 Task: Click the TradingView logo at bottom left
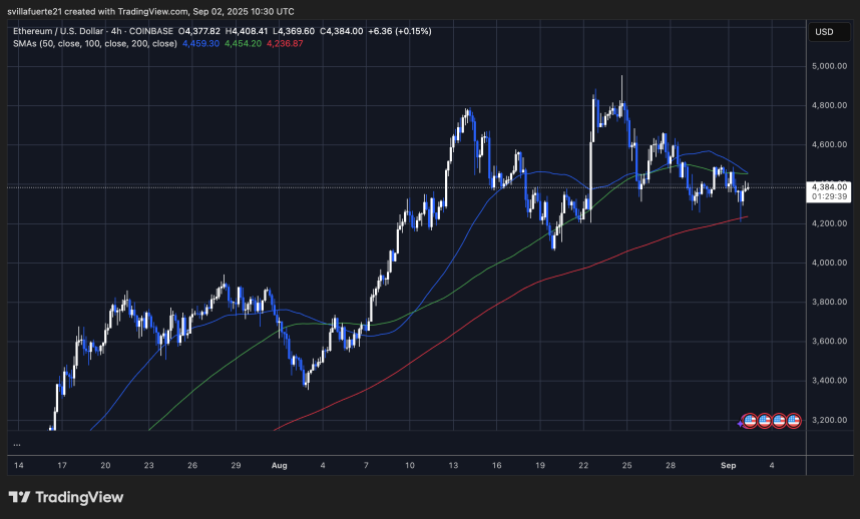(x=66, y=497)
